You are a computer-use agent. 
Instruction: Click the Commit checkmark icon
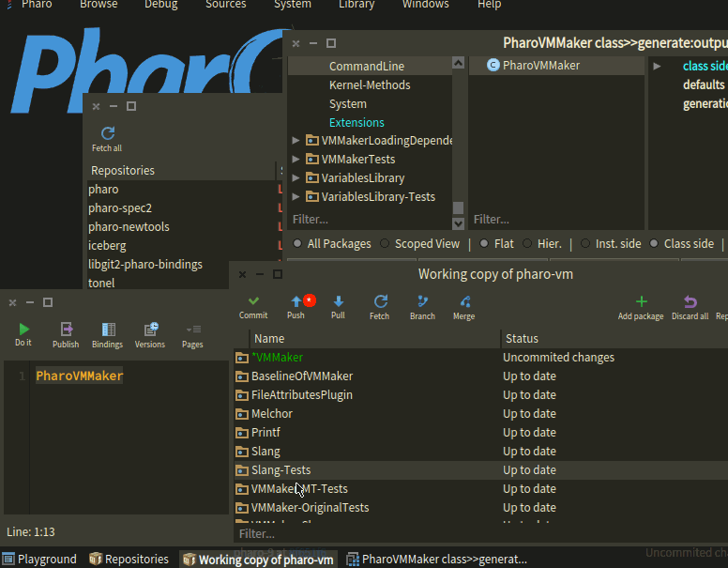coord(253,301)
